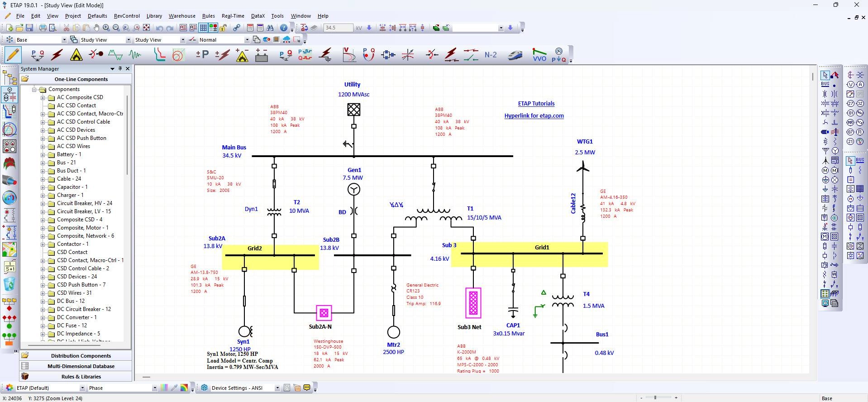This screenshot has height=402, width=868.
Task: Click the Fit to window zoom icon
Action: click(146, 28)
